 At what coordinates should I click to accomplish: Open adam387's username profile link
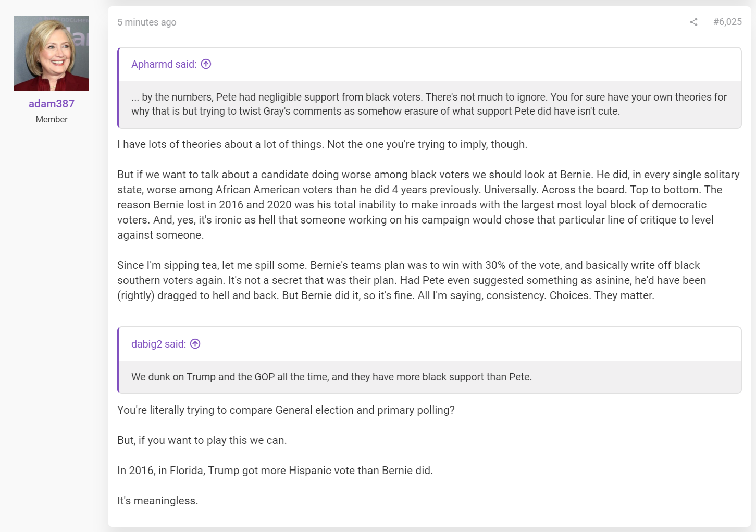52,104
